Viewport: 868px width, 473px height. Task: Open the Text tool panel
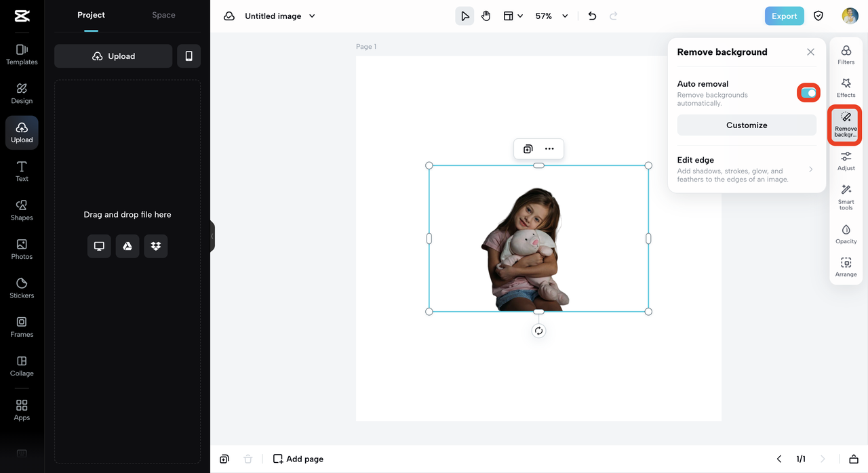pyautogui.click(x=22, y=171)
